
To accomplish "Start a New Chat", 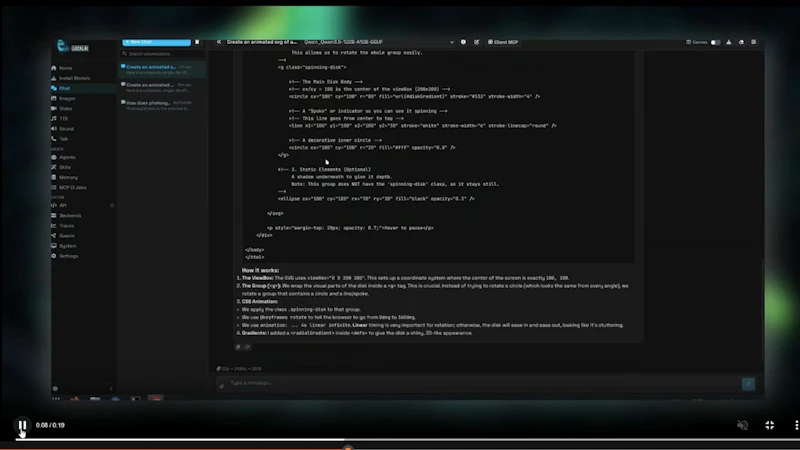I will click(x=156, y=42).
